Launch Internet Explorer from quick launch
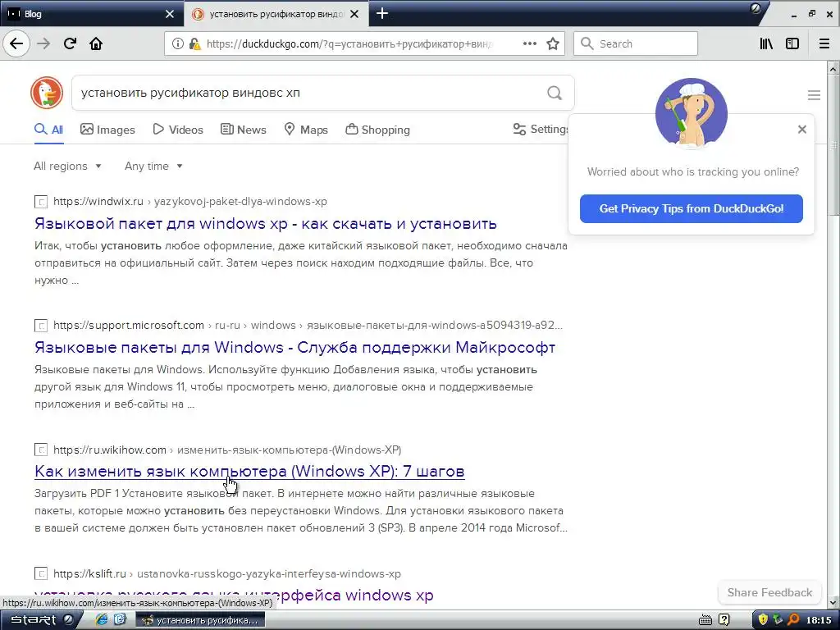840x630 pixels. point(101,620)
